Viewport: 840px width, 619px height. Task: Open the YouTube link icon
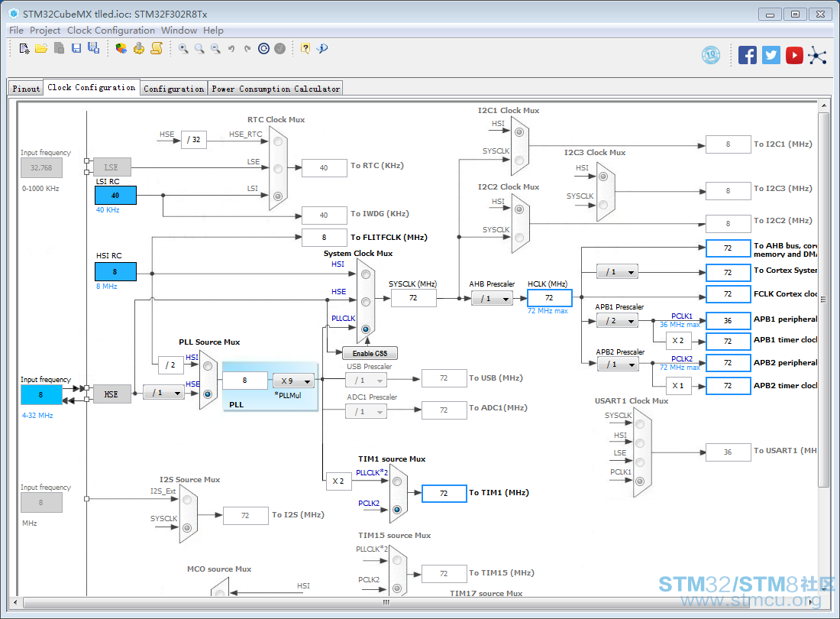coord(794,55)
